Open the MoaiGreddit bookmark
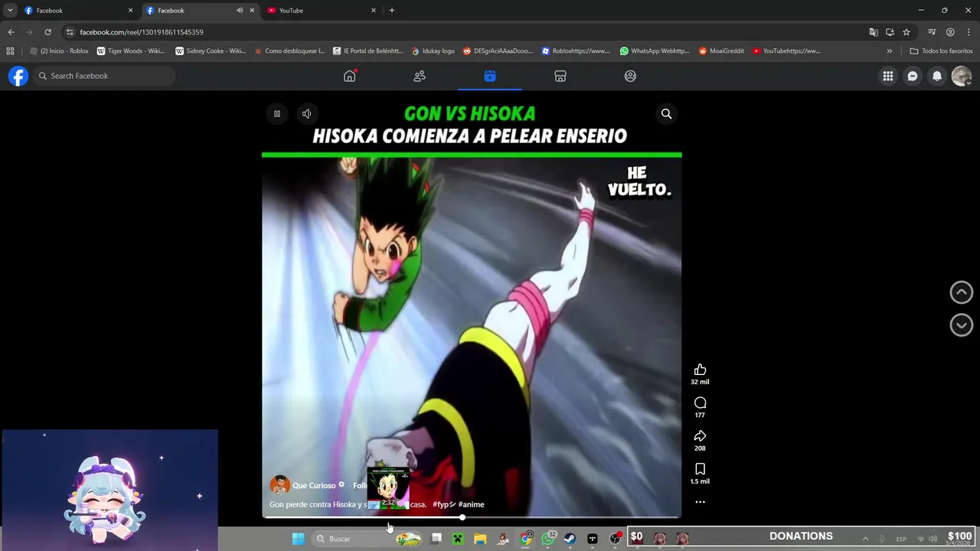Image resolution: width=980 pixels, height=551 pixels. coord(721,51)
